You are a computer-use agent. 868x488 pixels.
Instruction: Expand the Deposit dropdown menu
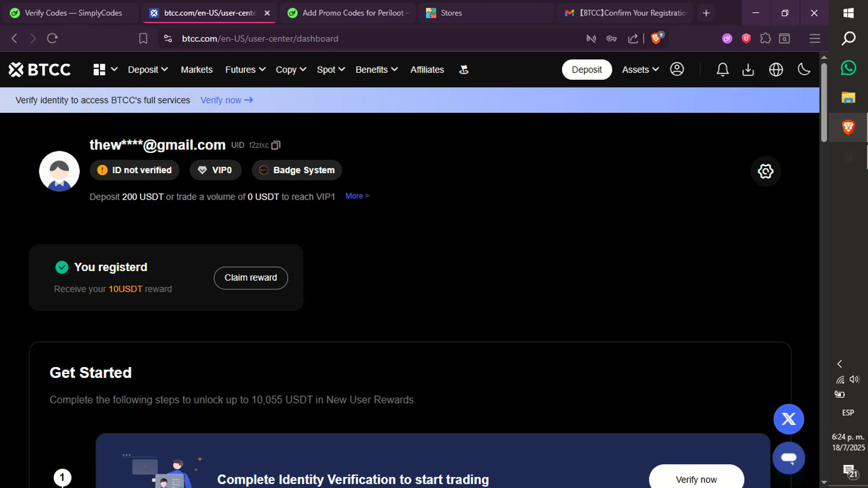tap(148, 69)
